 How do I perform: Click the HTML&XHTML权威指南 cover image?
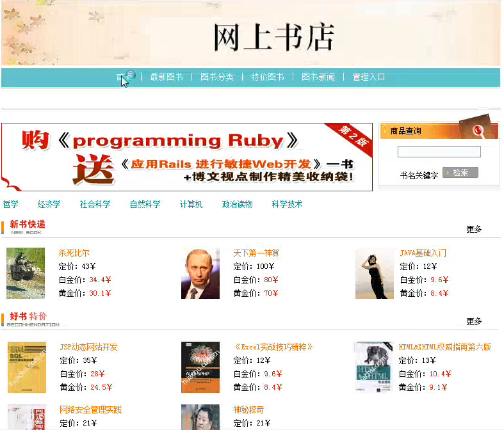pyautogui.click(x=373, y=367)
